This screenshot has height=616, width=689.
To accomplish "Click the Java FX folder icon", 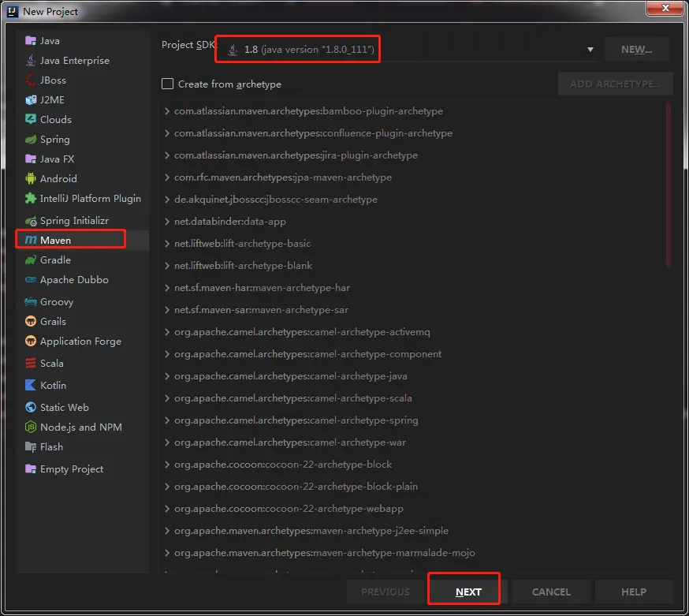I will point(30,159).
